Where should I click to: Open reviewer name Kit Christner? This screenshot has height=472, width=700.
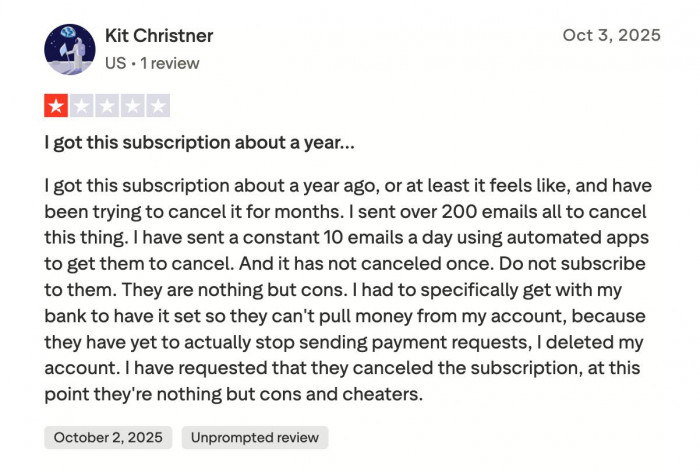pos(159,36)
